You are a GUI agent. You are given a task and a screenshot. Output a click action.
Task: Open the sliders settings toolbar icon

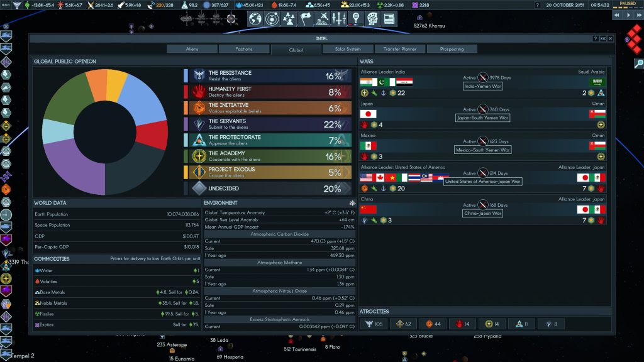tap(339, 19)
